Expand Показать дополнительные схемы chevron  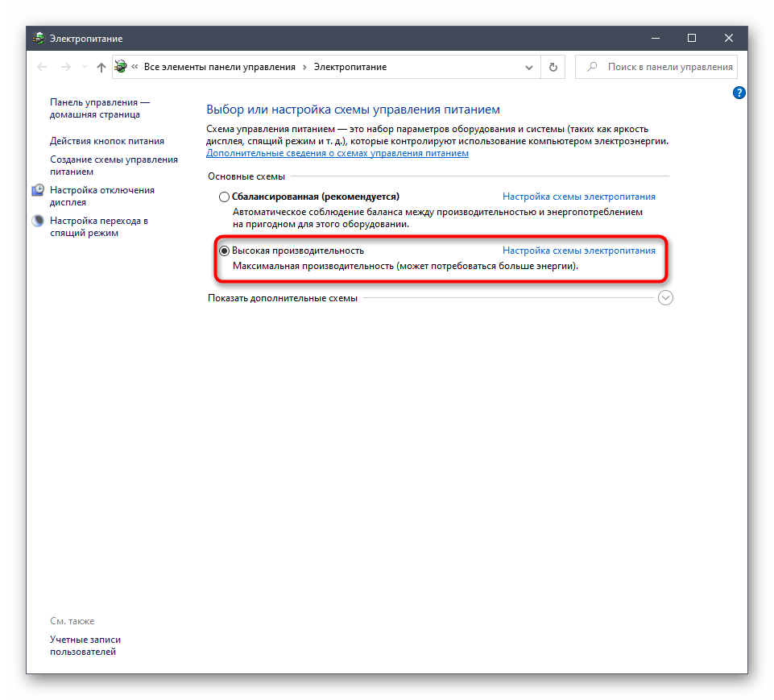[665, 298]
